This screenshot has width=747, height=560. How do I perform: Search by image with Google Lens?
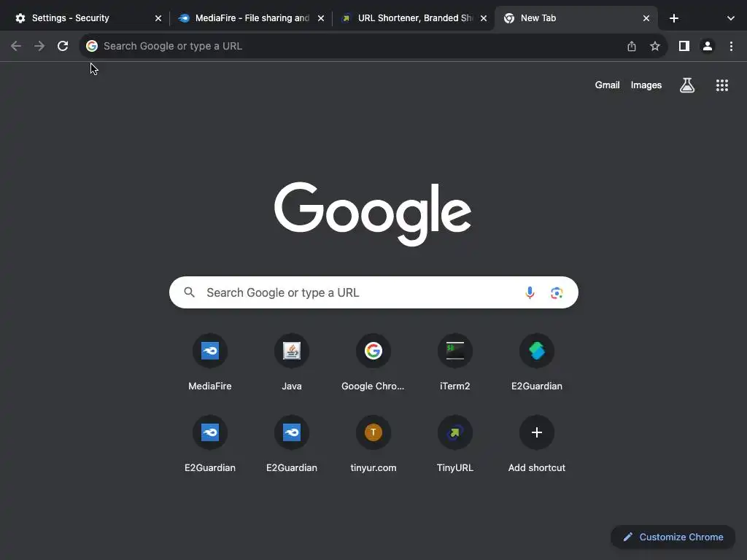(x=557, y=292)
